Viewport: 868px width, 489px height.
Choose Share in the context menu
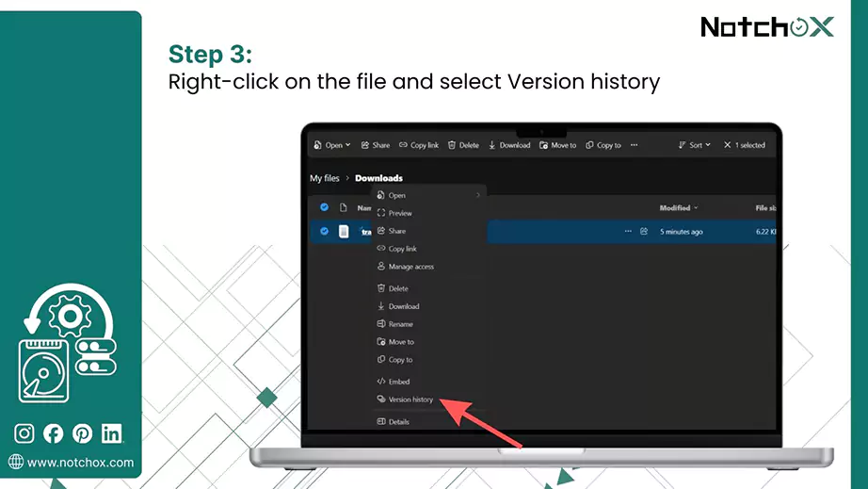(429, 231)
